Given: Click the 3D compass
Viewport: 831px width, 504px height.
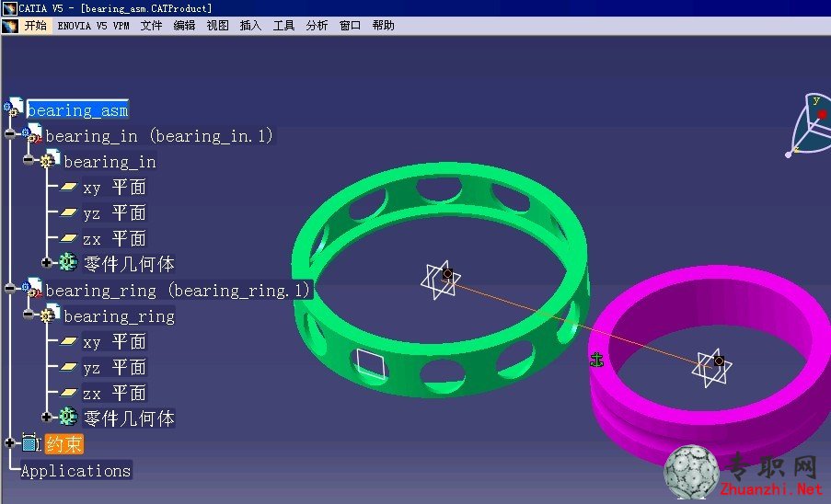Looking at the screenshot, I should 809,125.
